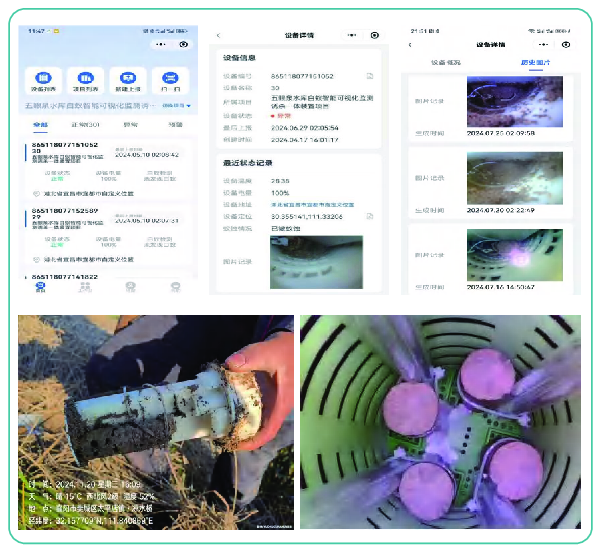Tap the first bottom navigation home icon
This screenshot has height=551, width=598.
40,287
